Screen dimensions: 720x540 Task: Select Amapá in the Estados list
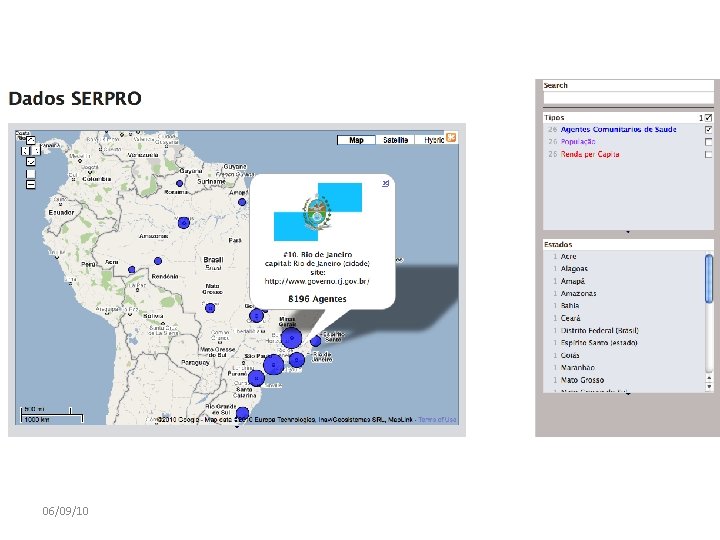(x=573, y=281)
